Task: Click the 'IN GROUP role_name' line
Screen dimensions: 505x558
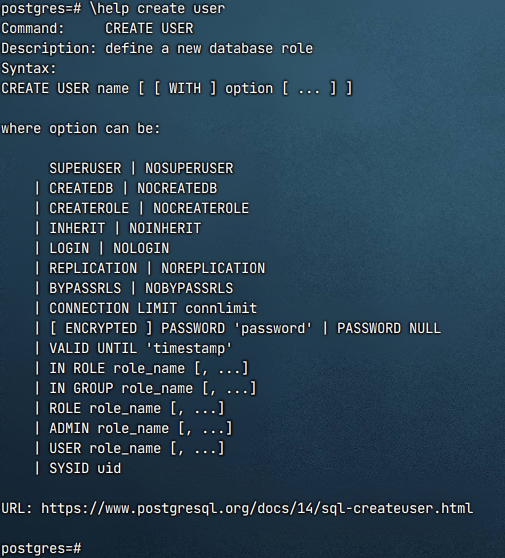Action: coord(153,388)
